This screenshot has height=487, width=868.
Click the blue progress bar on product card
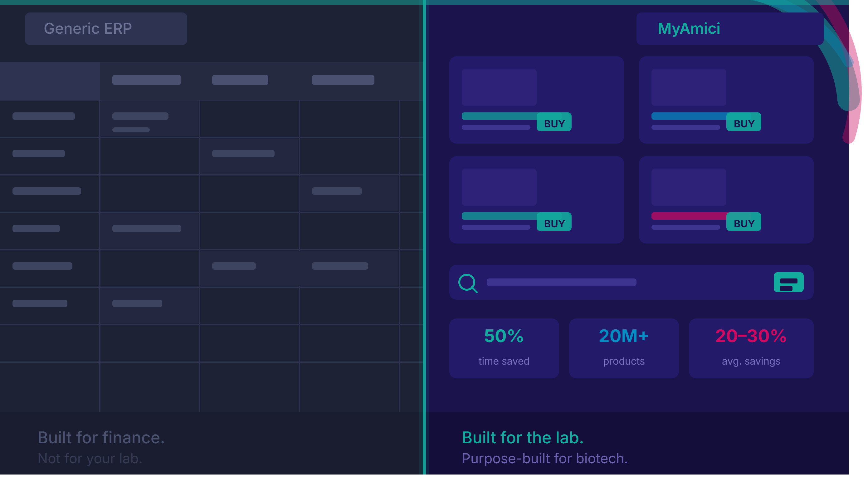coord(689,116)
